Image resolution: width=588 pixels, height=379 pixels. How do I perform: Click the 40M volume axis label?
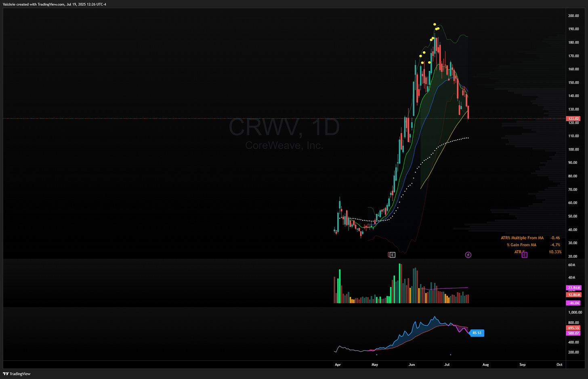pyautogui.click(x=571, y=277)
